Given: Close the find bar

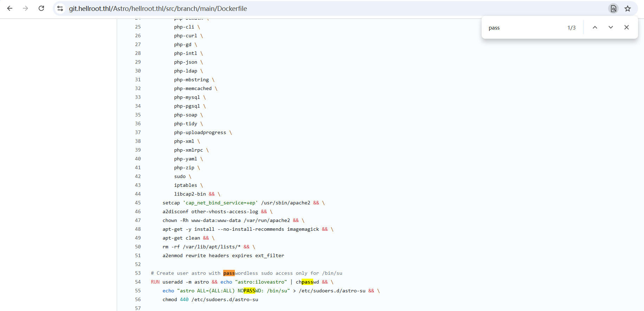Looking at the screenshot, I should pos(626,27).
